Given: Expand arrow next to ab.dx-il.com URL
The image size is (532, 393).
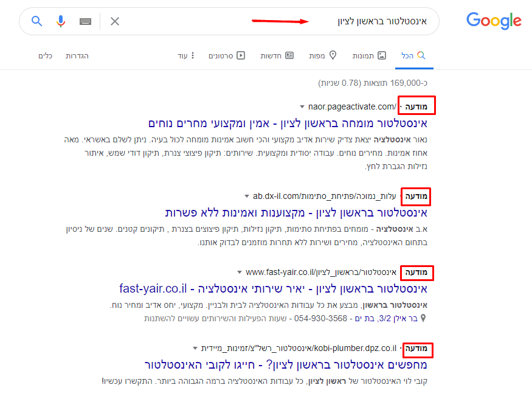Looking at the screenshot, I should tap(247, 196).
